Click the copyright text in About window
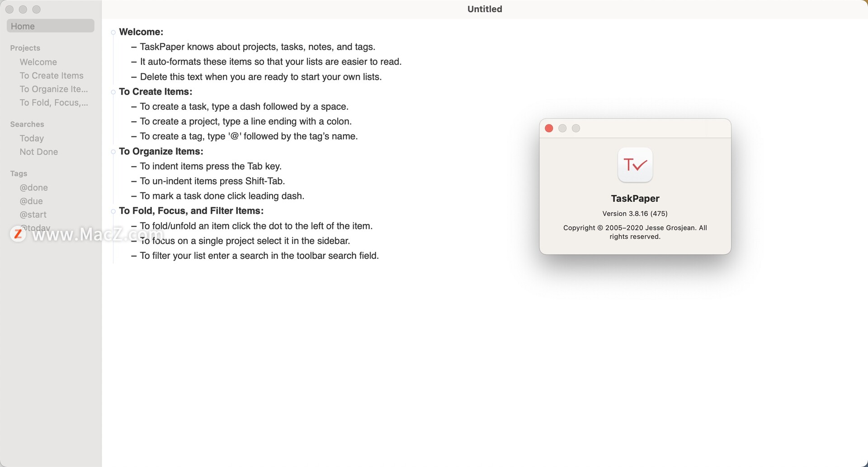This screenshot has height=467, width=868. (635, 232)
